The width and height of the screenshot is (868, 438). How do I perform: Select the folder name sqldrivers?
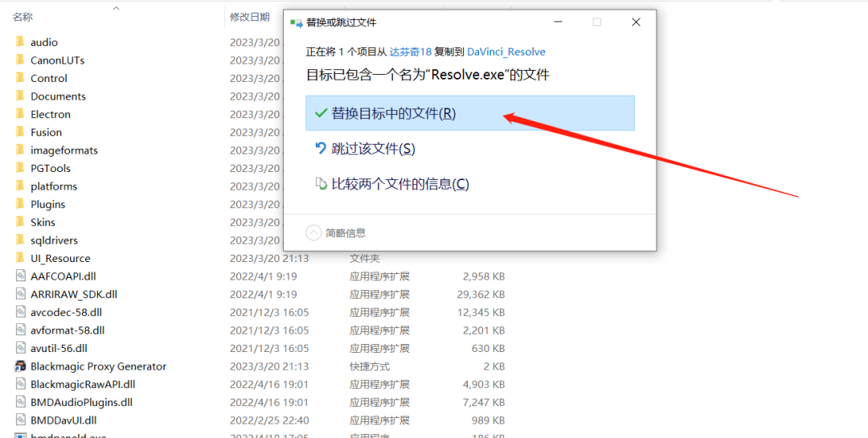pyautogui.click(x=55, y=239)
